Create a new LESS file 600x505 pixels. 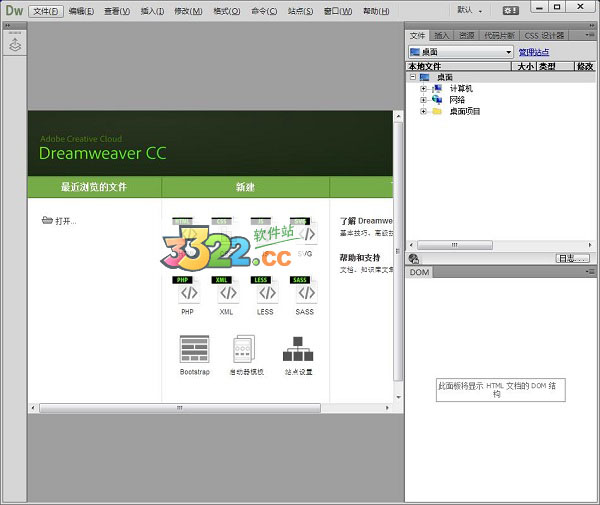(265, 290)
